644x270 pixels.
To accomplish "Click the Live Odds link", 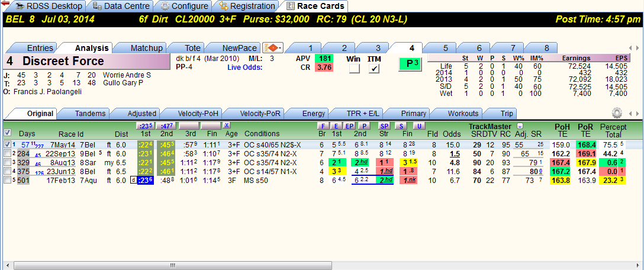I will (245, 67).
